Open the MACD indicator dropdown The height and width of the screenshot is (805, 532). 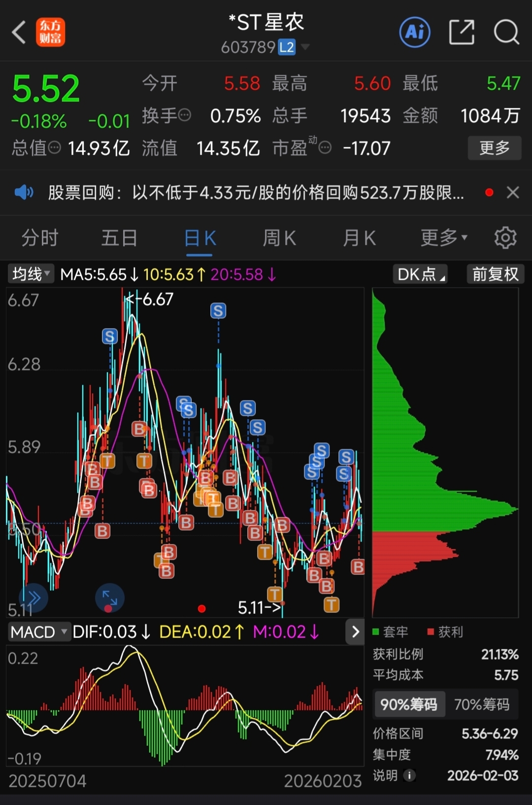tap(39, 632)
